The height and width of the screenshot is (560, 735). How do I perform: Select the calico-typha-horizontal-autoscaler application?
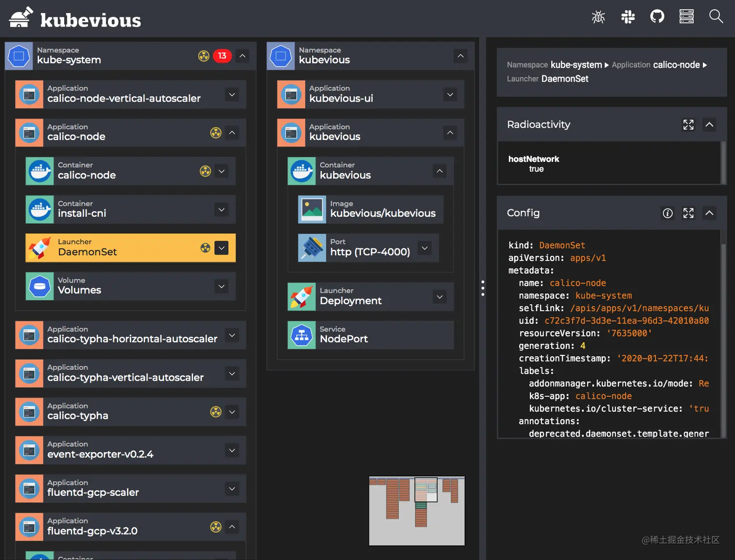click(x=130, y=335)
